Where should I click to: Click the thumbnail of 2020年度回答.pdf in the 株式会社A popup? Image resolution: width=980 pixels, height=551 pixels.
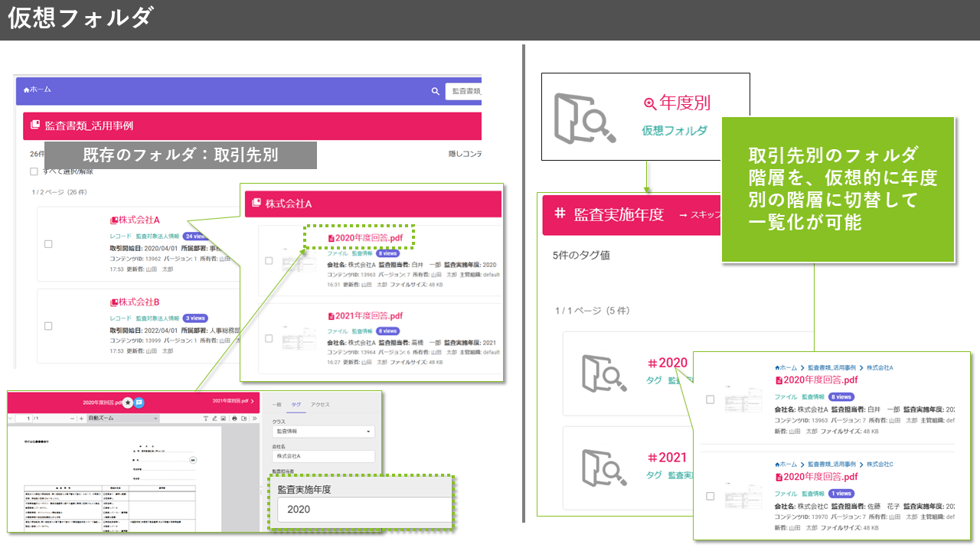coord(299,260)
